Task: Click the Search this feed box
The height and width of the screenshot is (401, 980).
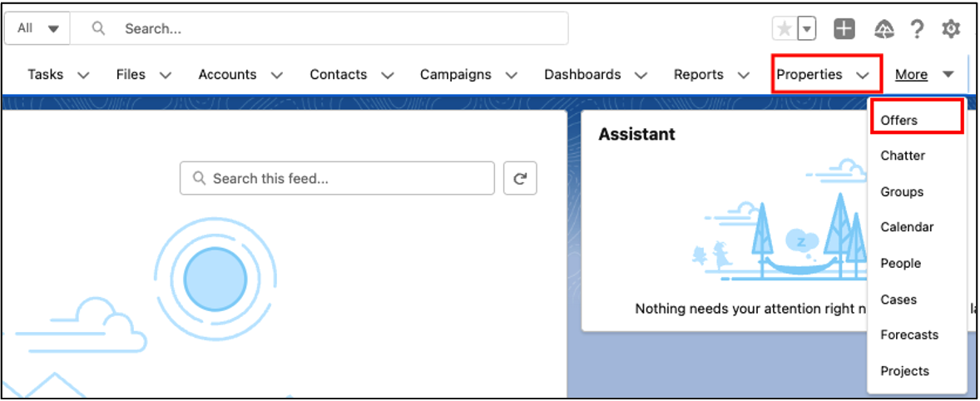Action: [x=337, y=178]
